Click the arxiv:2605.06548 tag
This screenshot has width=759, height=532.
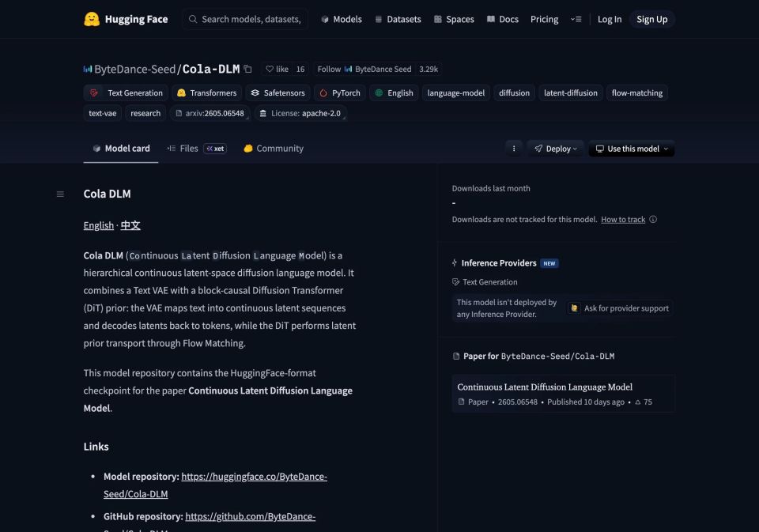pyautogui.click(x=210, y=113)
